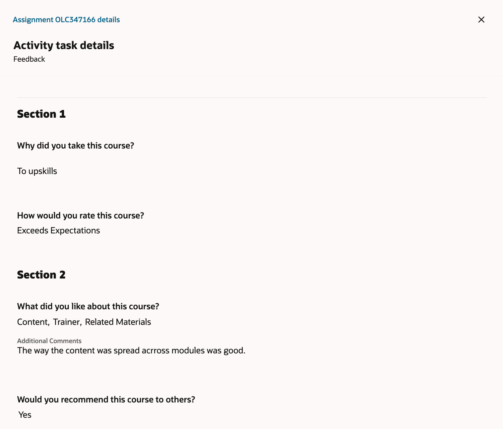Viewport: 504px width, 429px height.
Task: Click the Additional Comments label
Action: (x=49, y=341)
